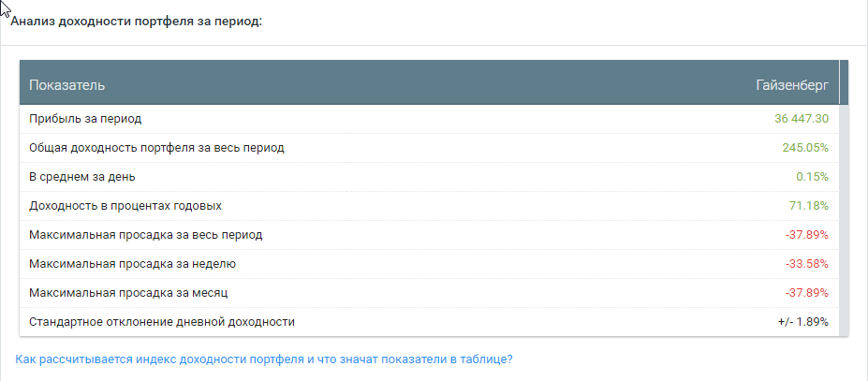Click the weekly drawdown value -33.58%
Image resolution: width=868 pixels, height=381 pixels.
click(x=806, y=264)
